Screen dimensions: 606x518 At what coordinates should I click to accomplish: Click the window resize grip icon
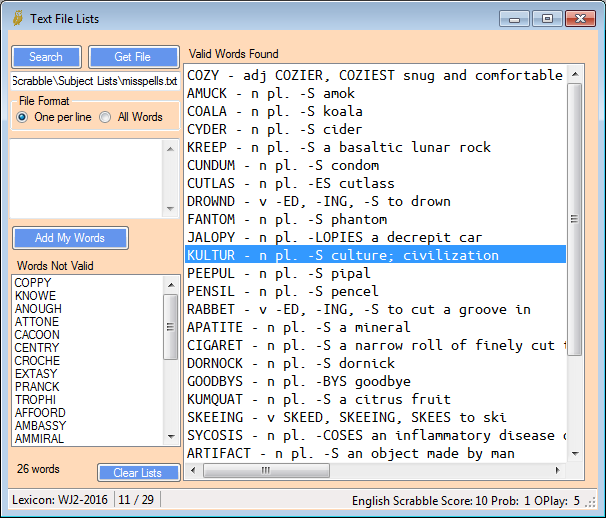[x=591, y=502]
